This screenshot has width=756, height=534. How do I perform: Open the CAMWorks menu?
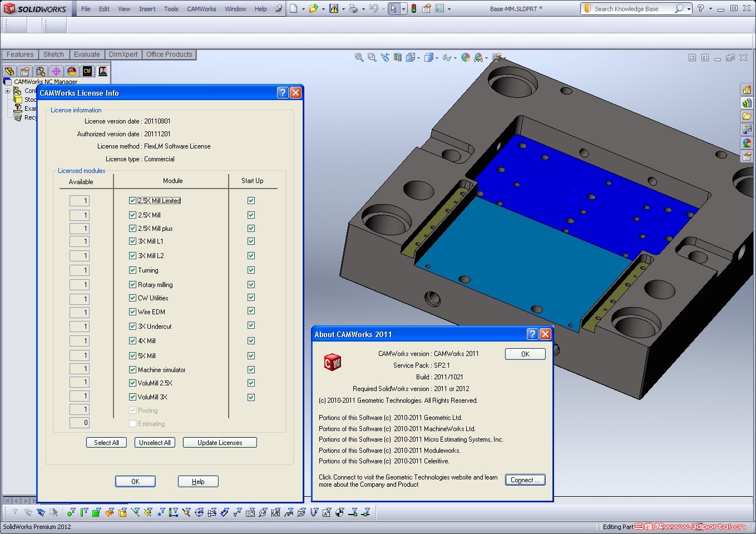click(201, 9)
